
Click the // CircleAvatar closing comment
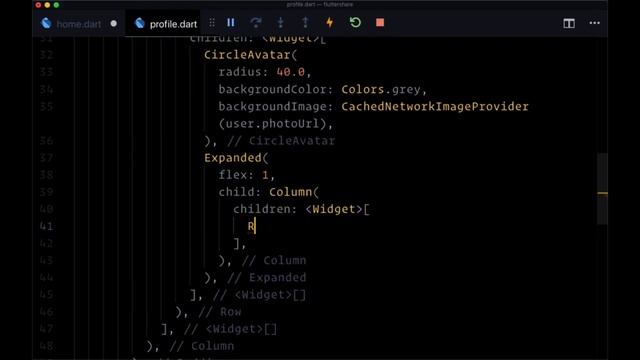coord(281,141)
